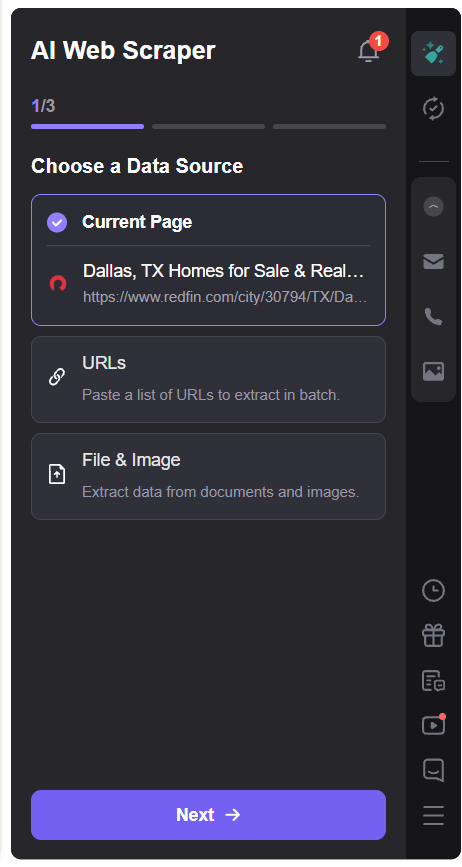462x867 pixels.
Task: Click the Redfin Dallas page URL entry
Action: [208, 284]
